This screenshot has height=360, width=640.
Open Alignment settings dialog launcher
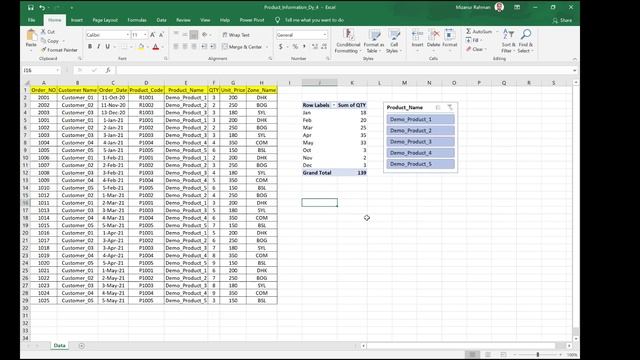(270, 59)
